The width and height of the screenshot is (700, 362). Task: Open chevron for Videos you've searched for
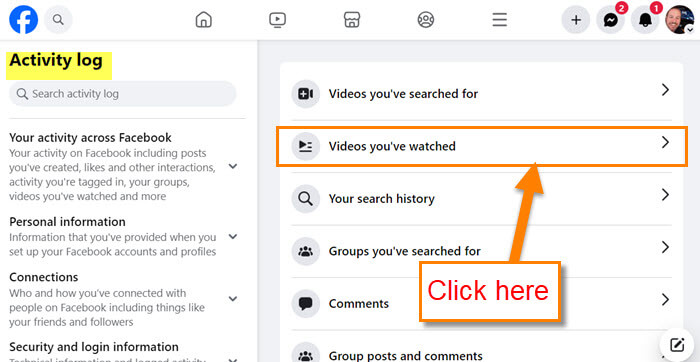coord(666,90)
